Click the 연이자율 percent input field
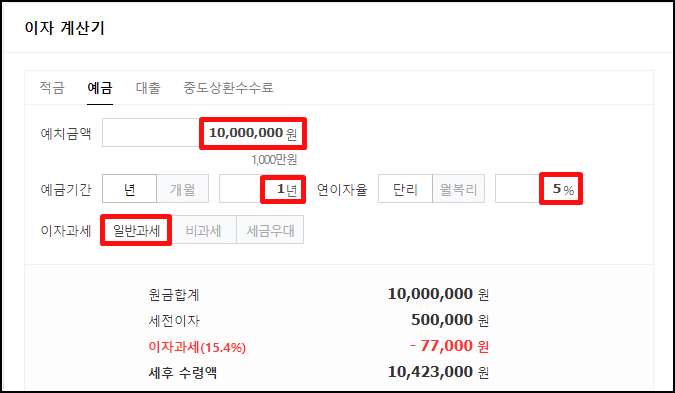 [x=539, y=189]
